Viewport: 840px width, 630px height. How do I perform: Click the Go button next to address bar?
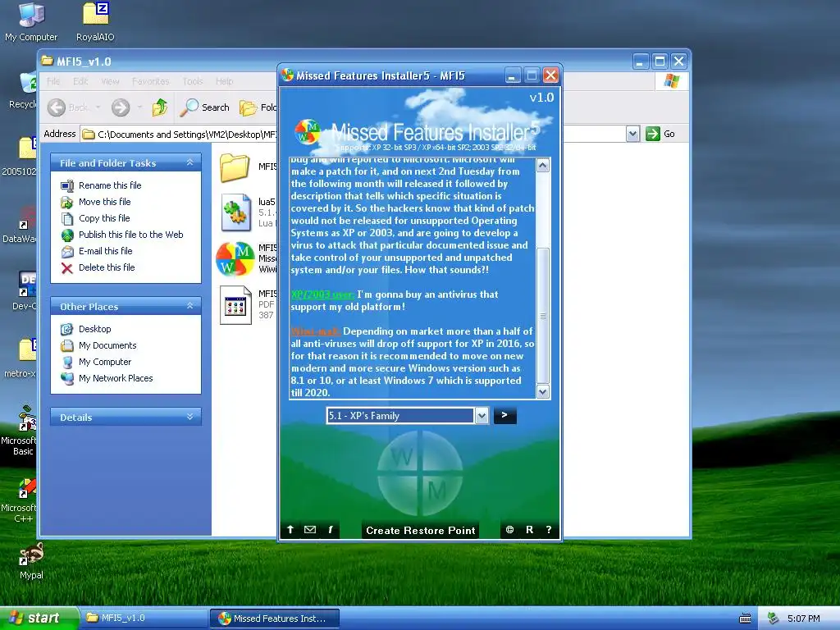tap(660, 134)
